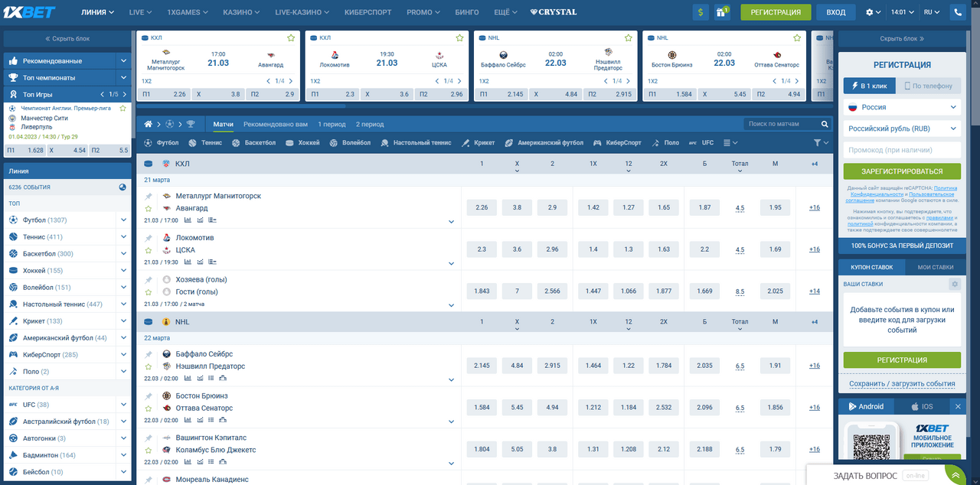The image size is (980, 485).
Task: Select odds 2.26 for Металлург win
Action: [482, 207]
